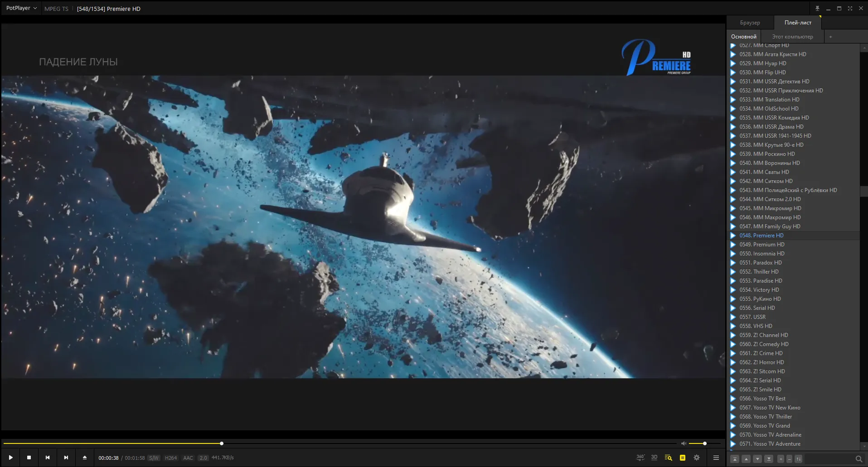Go to the previous playlist item
Image resolution: width=868 pixels, height=467 pixels.
[x=48, y=457]
